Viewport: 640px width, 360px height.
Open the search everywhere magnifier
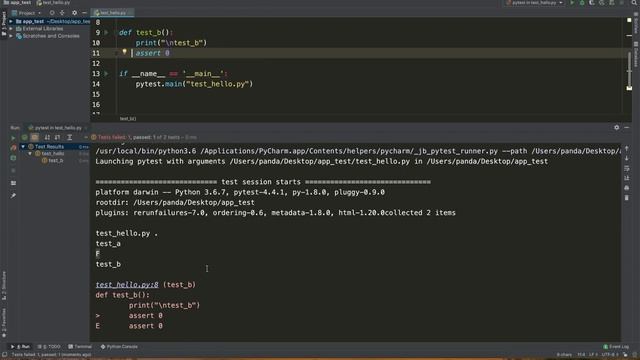pos(634,3)
